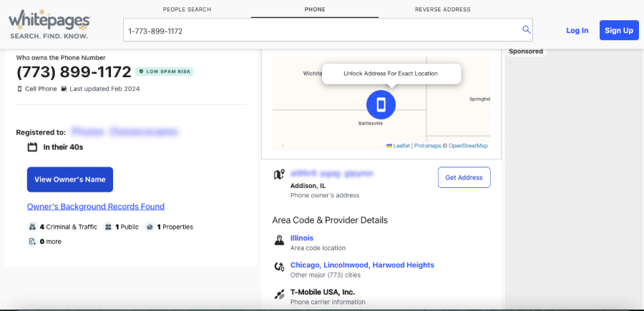Click the Wichita map label
The height and width of the screenshot is (311, 644).
click(313, 74)
